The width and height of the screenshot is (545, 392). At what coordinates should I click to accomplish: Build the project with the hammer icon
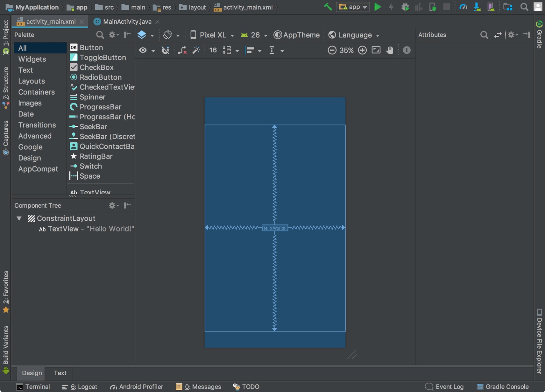point(328,7)
